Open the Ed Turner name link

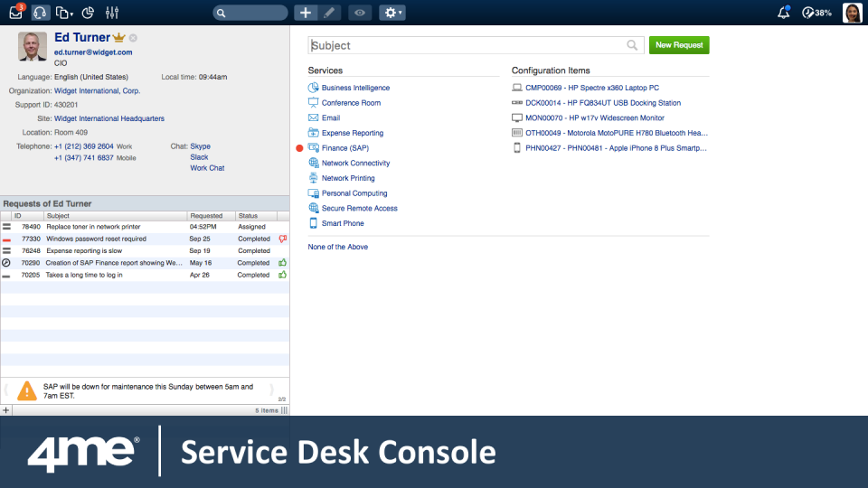(82, 37)
